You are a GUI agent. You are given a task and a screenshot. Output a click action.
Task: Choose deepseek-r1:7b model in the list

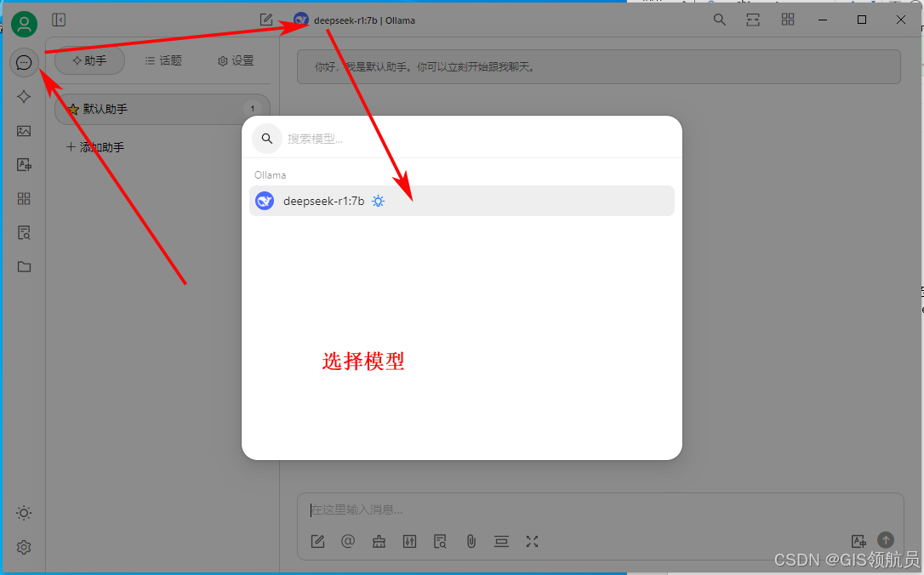pos(462,201)
